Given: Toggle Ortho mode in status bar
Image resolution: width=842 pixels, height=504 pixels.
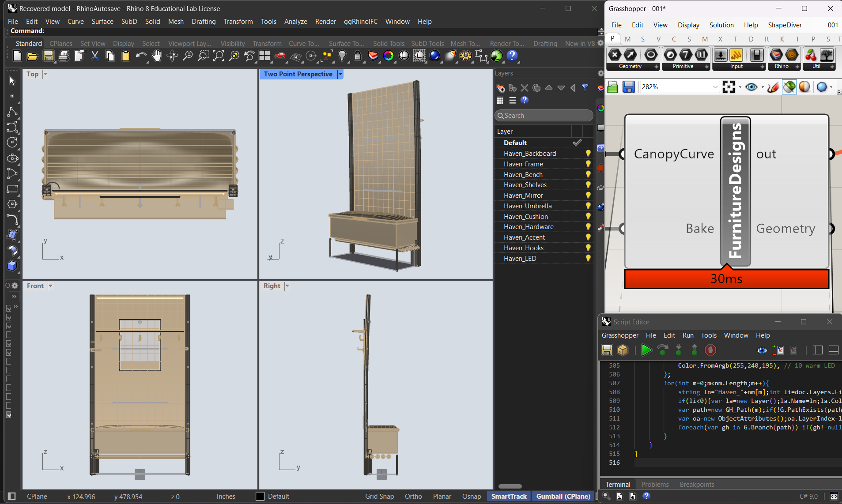Looking at the screenshot, I should [x=413, y=496].
